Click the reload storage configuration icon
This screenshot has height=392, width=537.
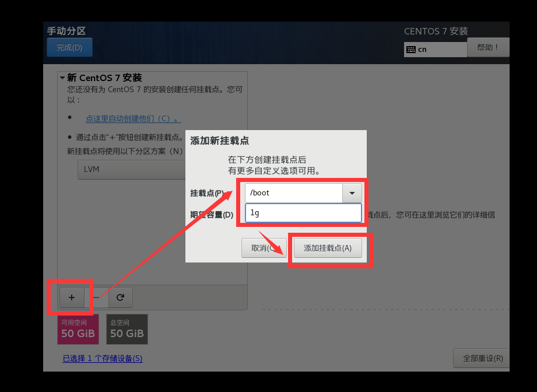click(x=120, y=297)
